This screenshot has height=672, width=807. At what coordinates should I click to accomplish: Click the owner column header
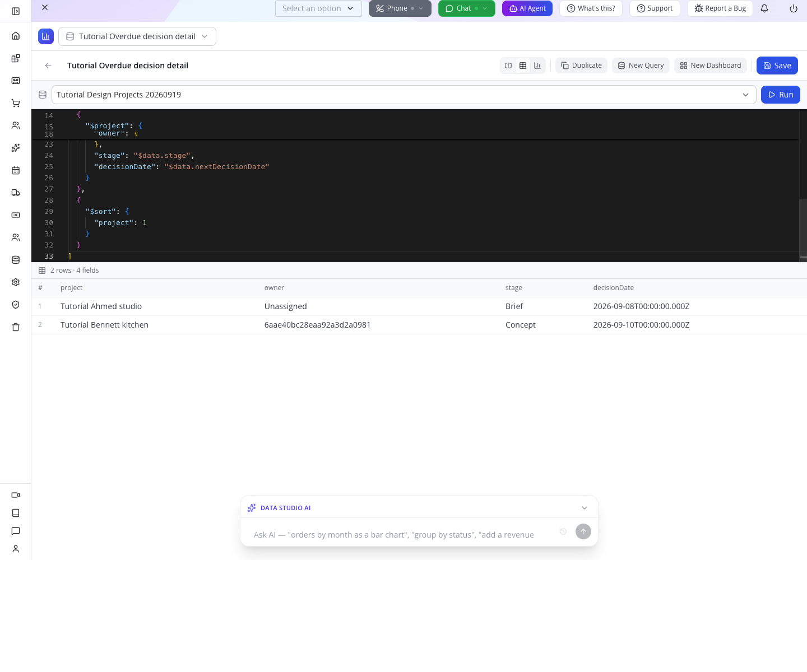point(274,288)
